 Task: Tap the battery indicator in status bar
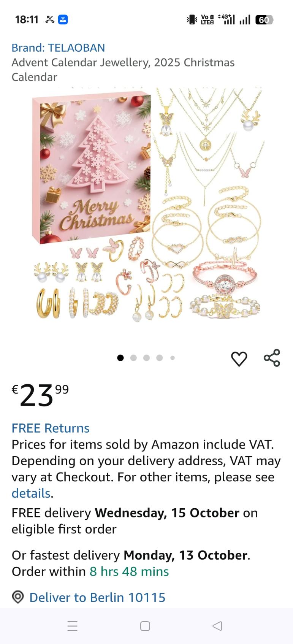click(264, 20)
